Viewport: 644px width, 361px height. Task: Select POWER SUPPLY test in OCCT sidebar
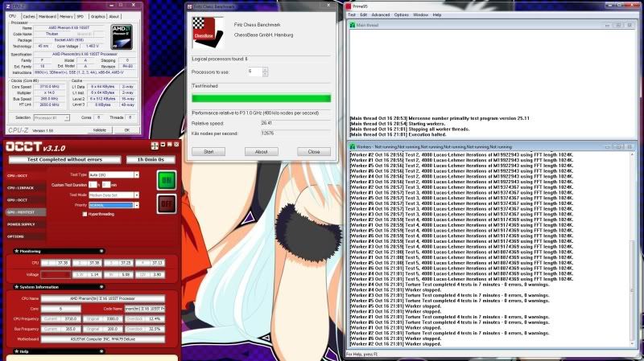click(x=25, y=224)
